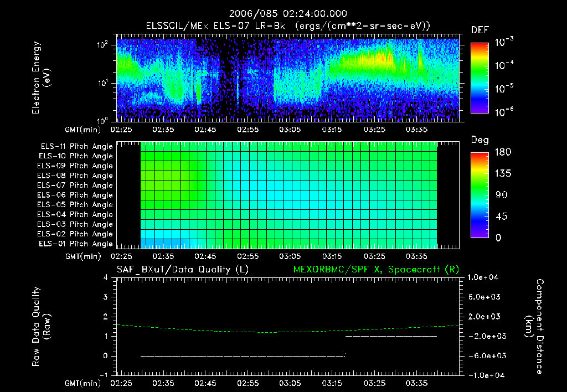This screenshot has width=567, height=392.
Task: Click the 180 degree scale value
Action: coord(503,152)
